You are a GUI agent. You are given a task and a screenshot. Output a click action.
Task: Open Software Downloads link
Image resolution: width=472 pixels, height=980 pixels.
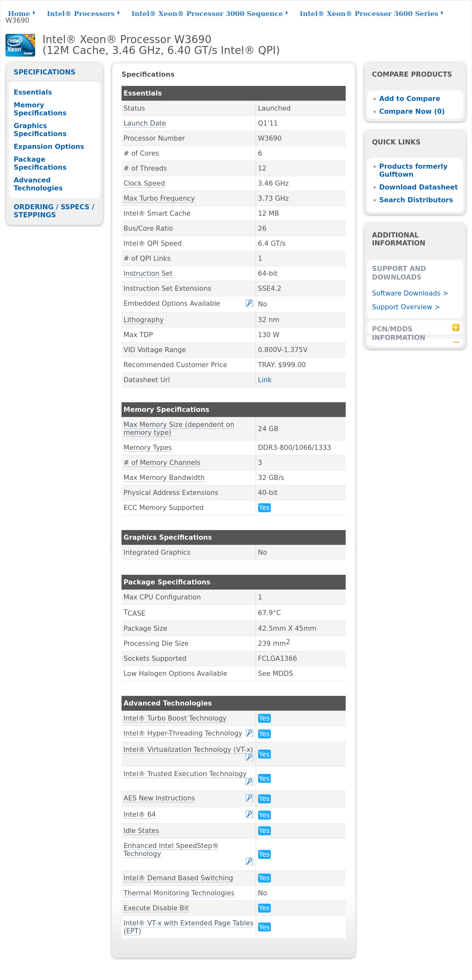[x=410, y=293]
